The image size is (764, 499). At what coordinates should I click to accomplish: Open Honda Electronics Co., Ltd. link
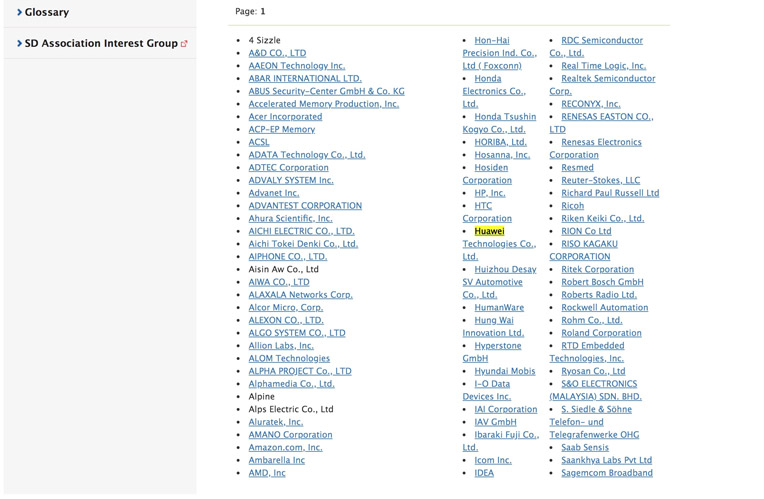pyautogui.click(x=494, y=91)
